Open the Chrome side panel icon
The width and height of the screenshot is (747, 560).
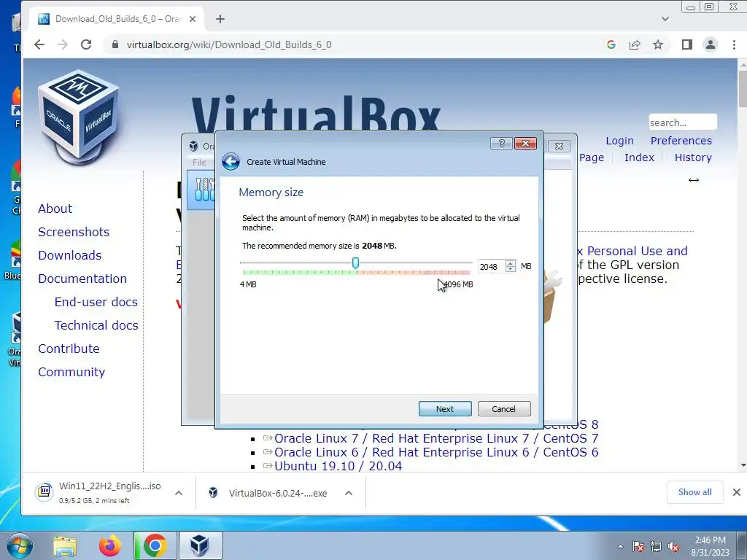pos(686,44)
